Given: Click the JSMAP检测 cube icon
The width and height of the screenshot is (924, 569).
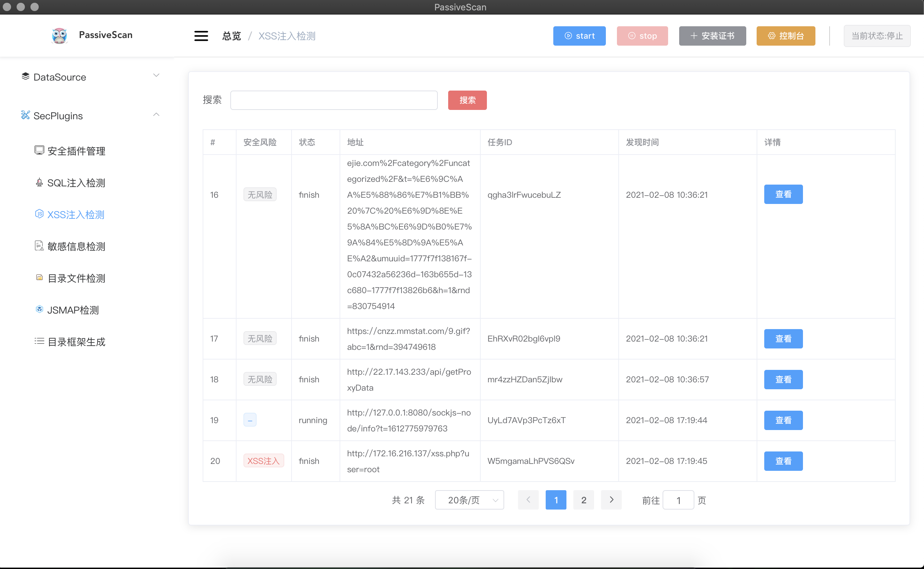Looking at the screenshot, I should pyautogui.click(x=39, y=309).
